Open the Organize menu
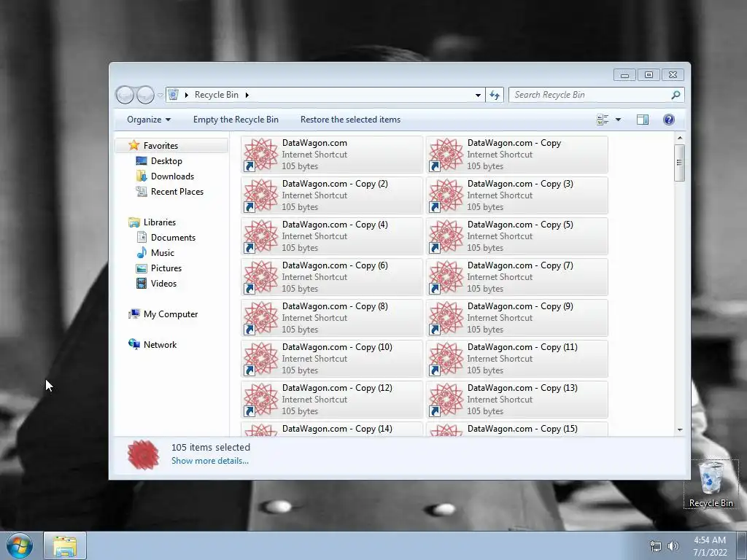747x560 pixels. tap(149, 120)
